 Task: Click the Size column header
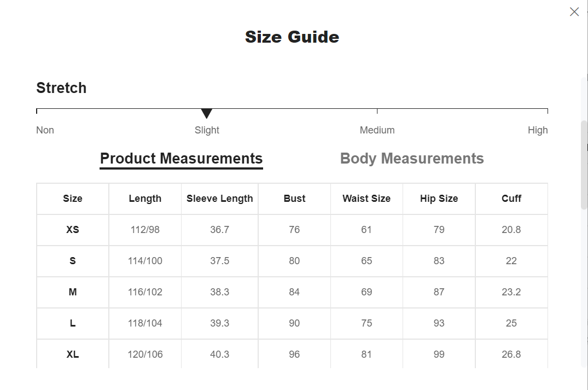click(x=73, y=199)
